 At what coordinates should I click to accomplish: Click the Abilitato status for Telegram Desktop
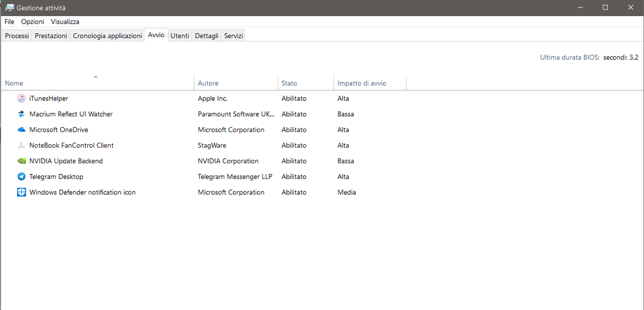point(294,176)
